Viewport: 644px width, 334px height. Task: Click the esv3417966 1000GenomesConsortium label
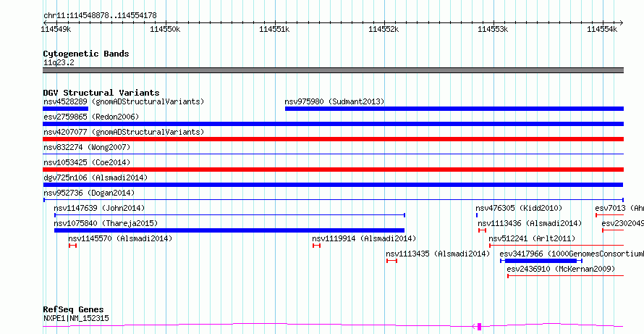click(572, 254)
